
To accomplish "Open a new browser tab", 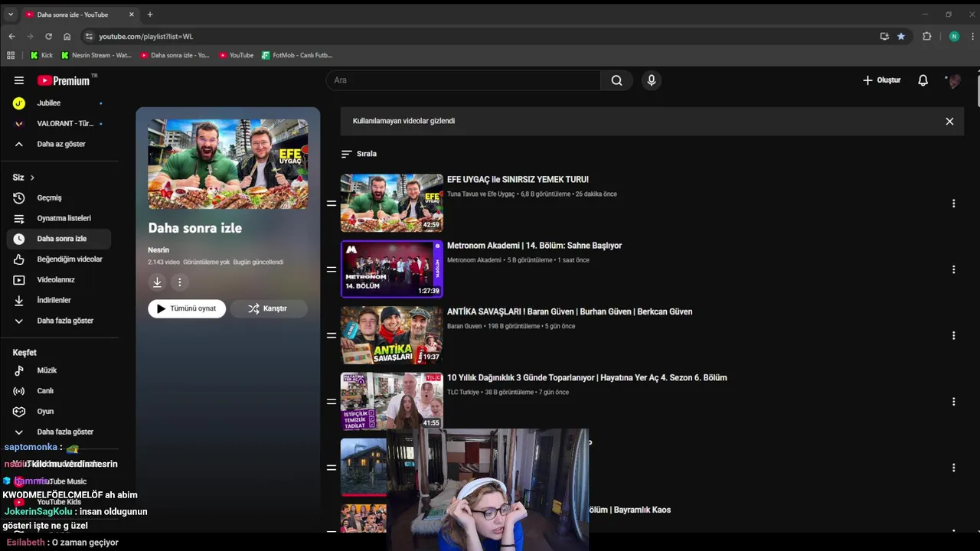I will [150, 15].
